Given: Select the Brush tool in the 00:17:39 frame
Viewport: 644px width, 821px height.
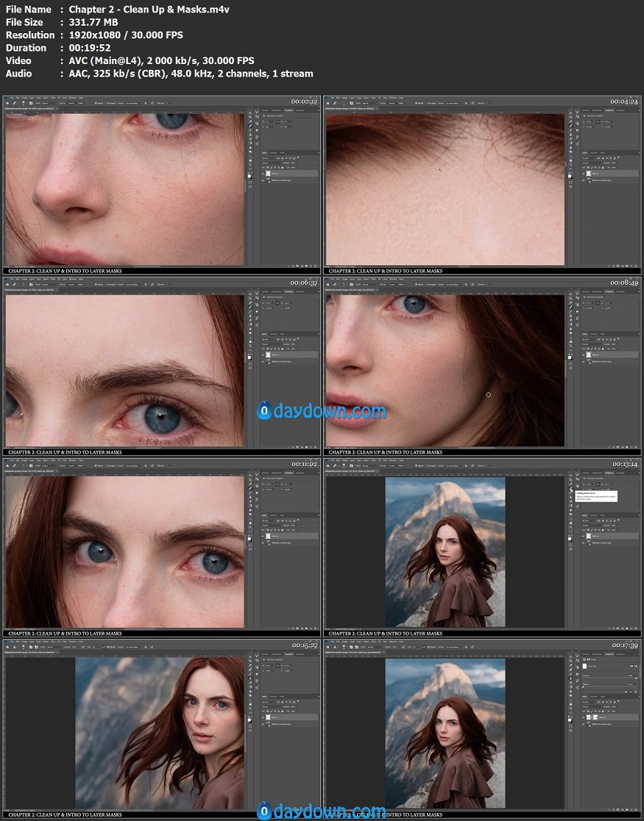Looking at the screenshot, I should pyautogui.click(x=570, y=674).
